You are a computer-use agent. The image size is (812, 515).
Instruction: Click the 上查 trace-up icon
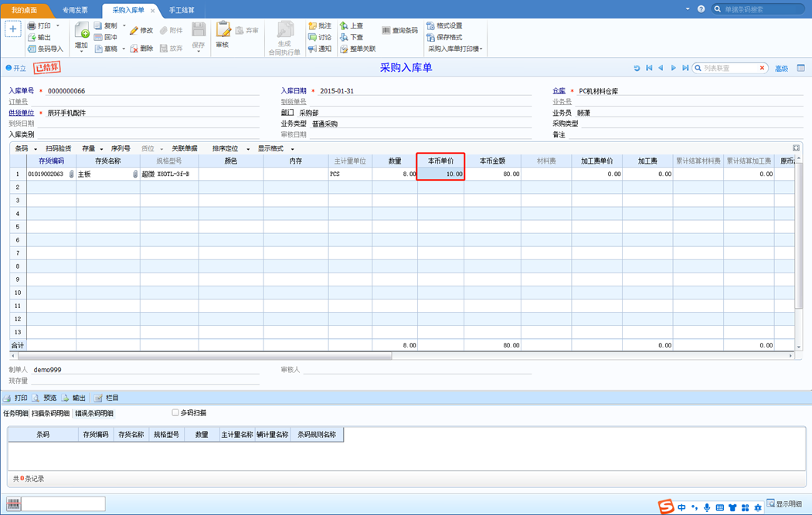pos(344,25)
